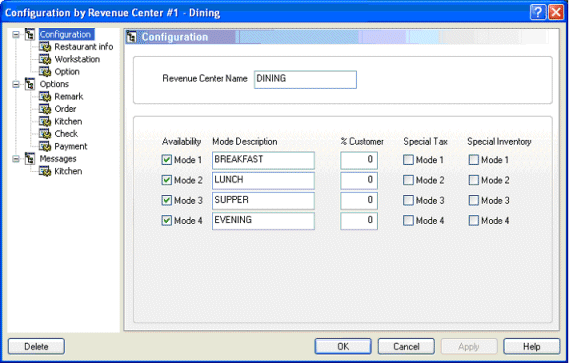The image size is (569, 363).
Task: Enable Special Inventory Mode 4
Action: [x=474, y=220]
